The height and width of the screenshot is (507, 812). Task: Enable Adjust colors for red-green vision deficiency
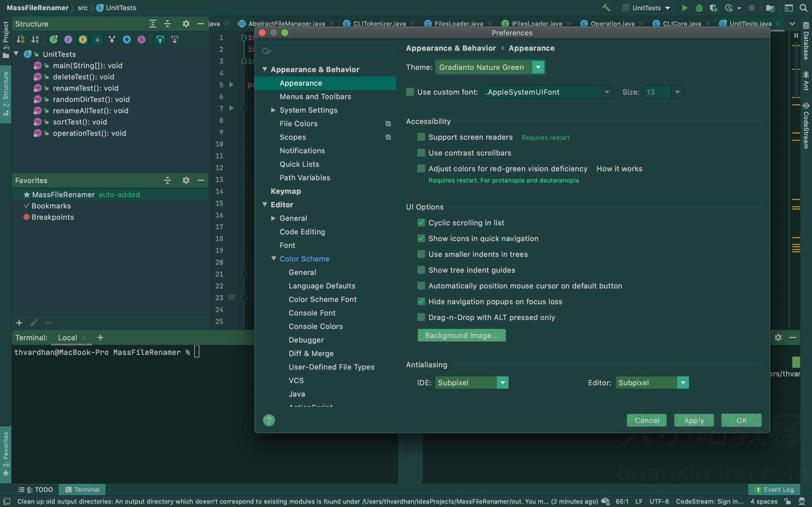click(x=421, y=169)
